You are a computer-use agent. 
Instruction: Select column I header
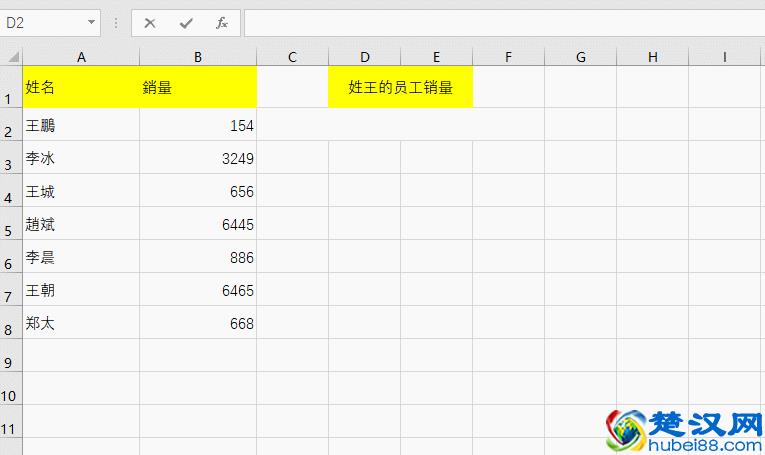pos(725,57)
